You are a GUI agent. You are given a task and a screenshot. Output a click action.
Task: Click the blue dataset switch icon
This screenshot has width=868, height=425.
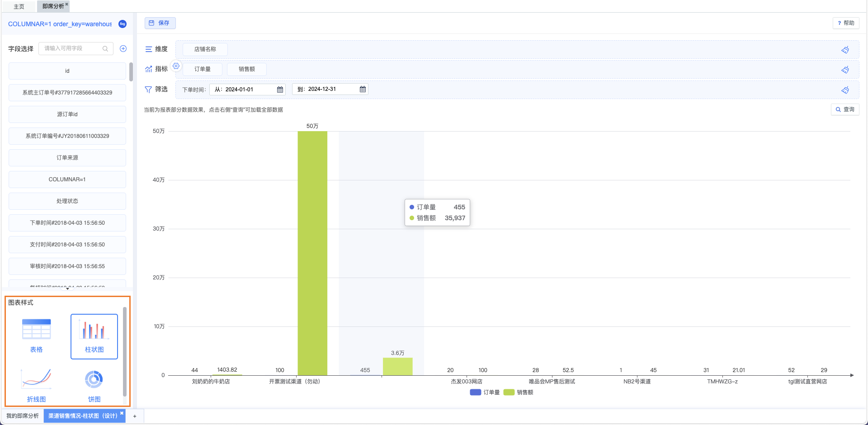pyautogui.click(x=123, y=24)
